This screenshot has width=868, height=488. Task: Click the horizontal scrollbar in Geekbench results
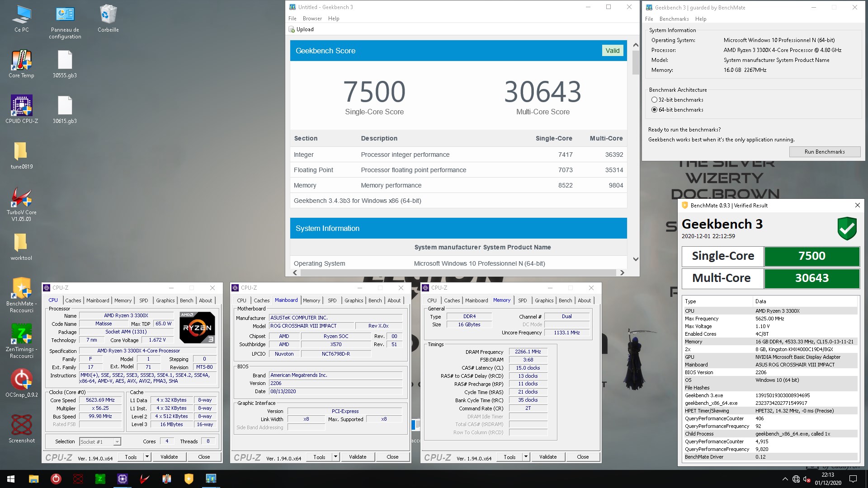pyautogui.click(x=458, y=272)
